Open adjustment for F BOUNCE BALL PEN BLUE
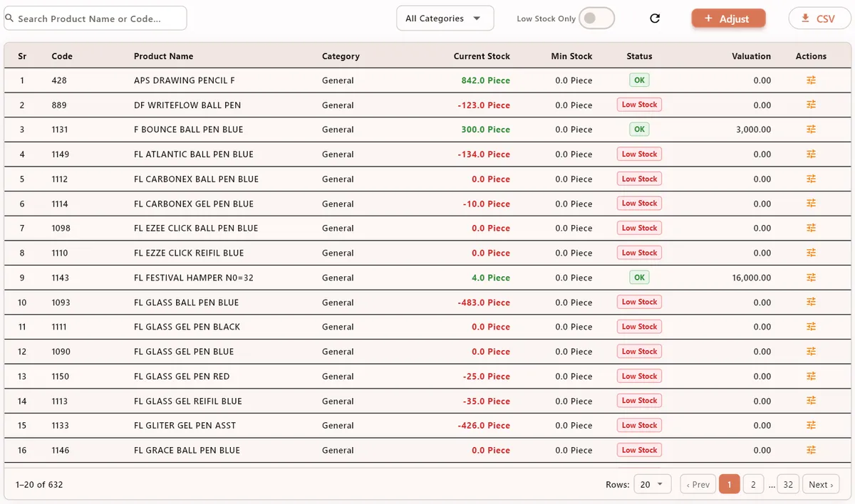Image resolution: width=855 pixels, height=504 pixels. [x=811, y=129]
